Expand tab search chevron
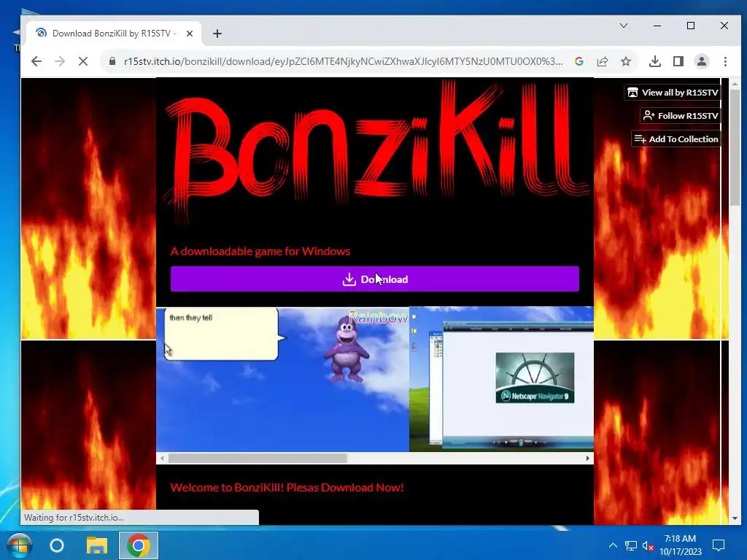747x560 pixels. click(624, 26)
